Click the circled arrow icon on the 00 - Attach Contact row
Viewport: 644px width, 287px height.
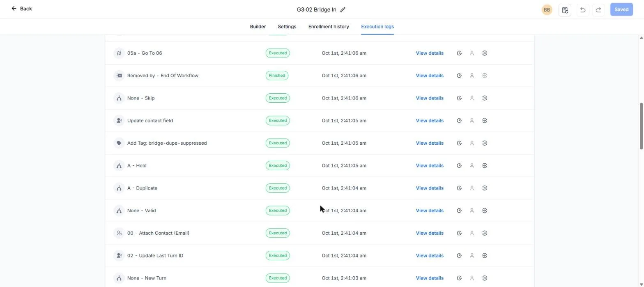[x=485, y=233]
